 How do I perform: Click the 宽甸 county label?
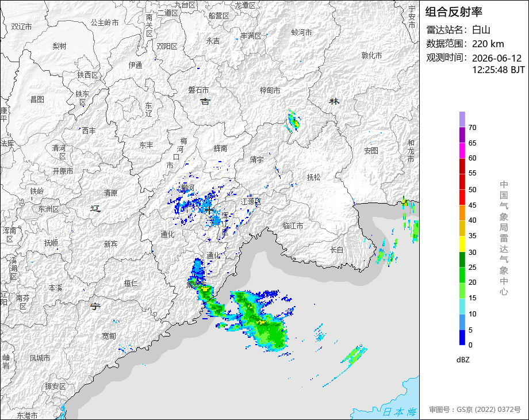[x=109, y=335]
